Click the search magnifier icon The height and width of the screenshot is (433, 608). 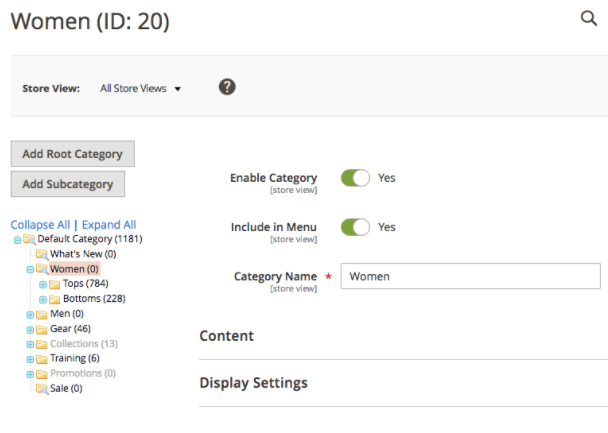click(x=589, y=19)
